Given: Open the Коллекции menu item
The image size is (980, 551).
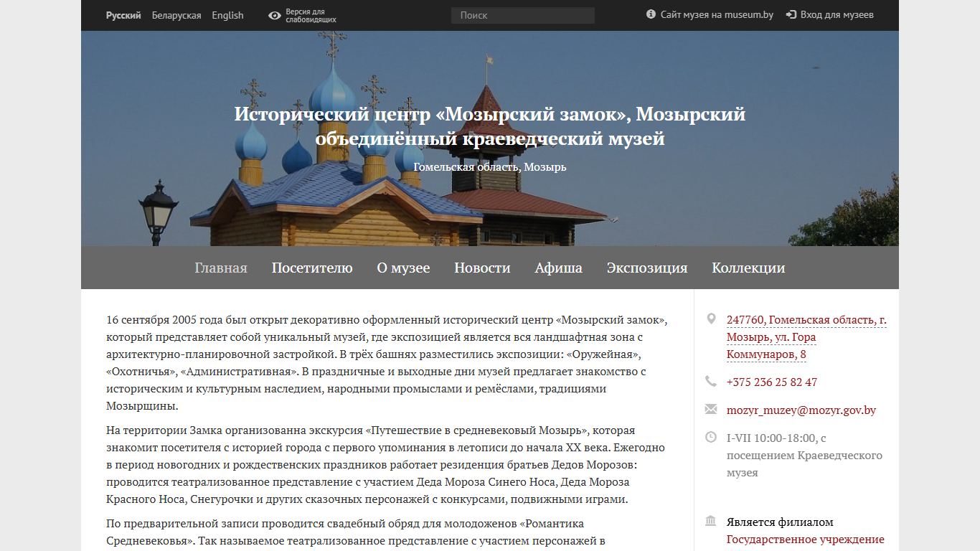Looking at the screenshot, I should click(748, 268).
